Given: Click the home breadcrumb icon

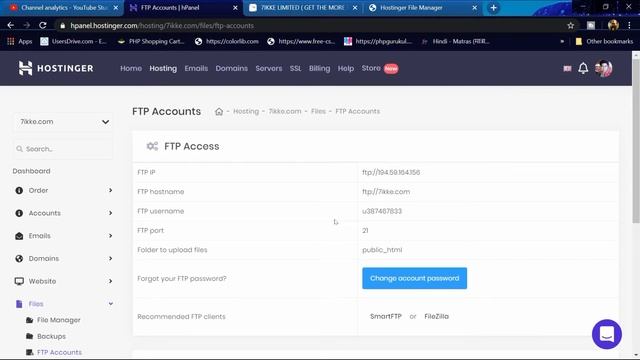Looking at the screenshot, I should pyautogui.click(x=219, y=111).
